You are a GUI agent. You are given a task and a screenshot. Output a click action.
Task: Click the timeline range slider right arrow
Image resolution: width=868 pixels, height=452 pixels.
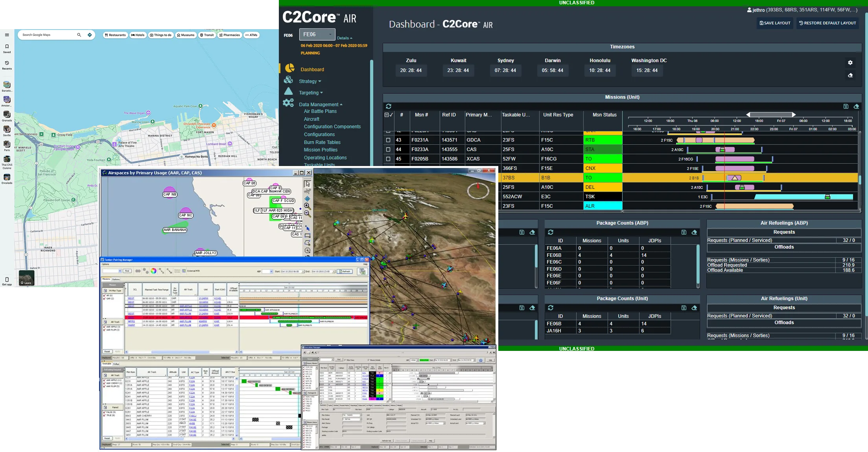click(x=794, y=114)
